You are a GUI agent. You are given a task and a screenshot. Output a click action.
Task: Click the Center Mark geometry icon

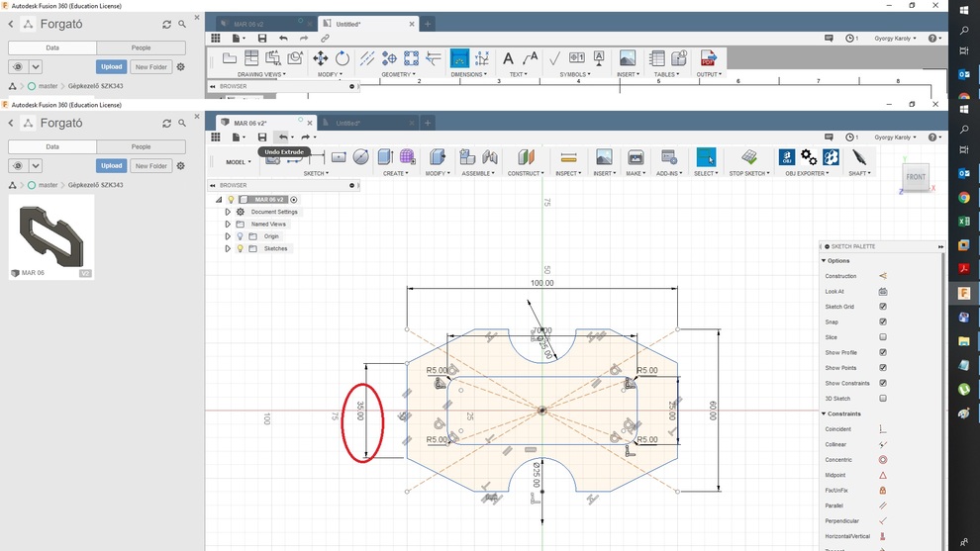click(x=389, y=58)
